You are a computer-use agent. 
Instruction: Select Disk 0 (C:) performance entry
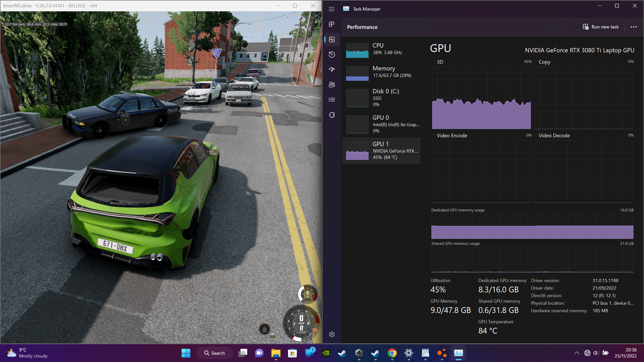coord(381,98)
